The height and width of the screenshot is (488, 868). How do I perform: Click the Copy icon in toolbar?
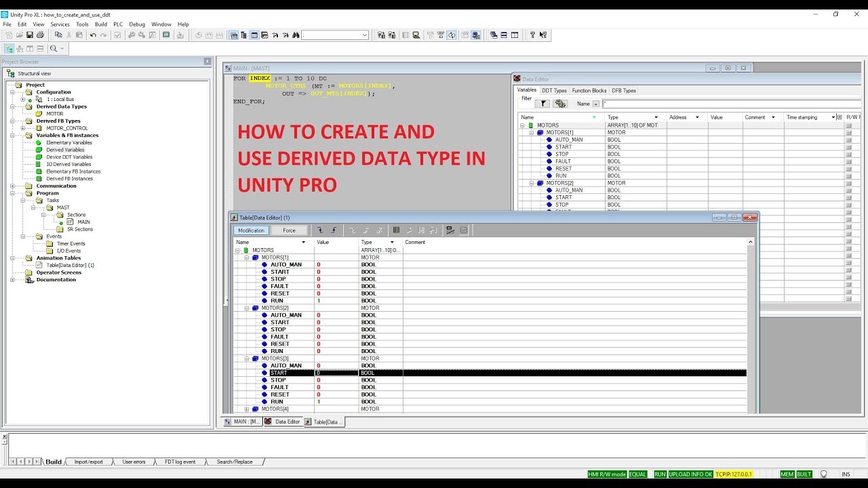tap(58, 35)
